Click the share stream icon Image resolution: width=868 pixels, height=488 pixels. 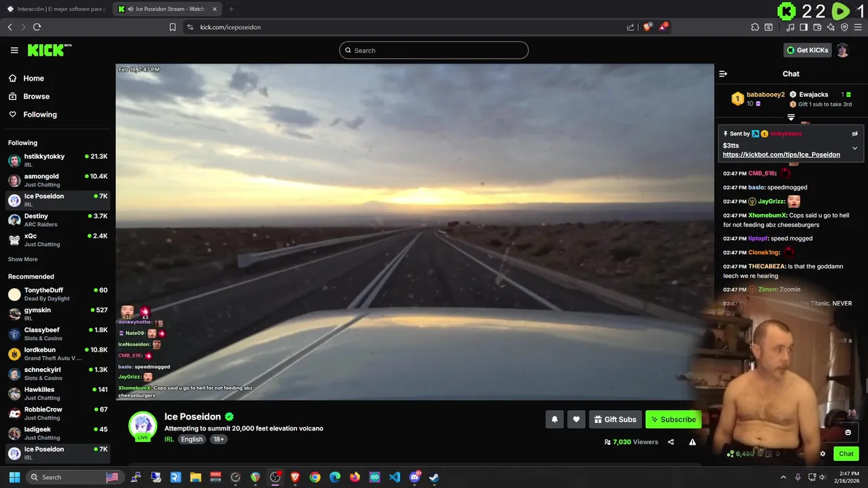click(671, 442)
